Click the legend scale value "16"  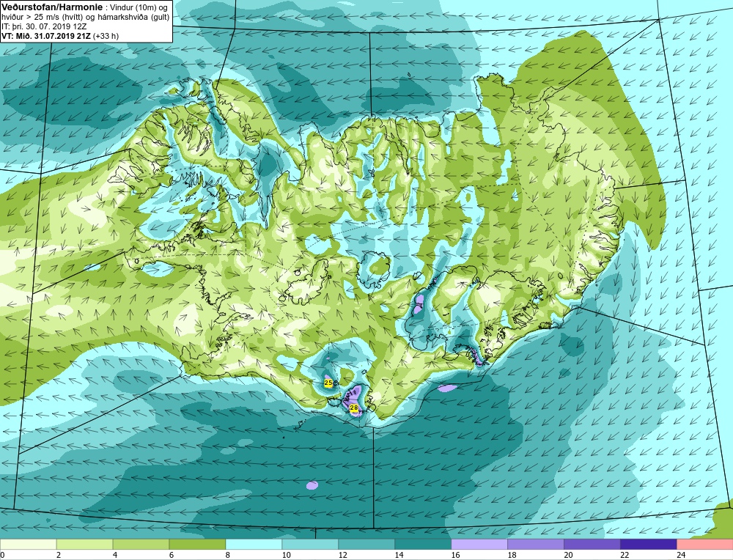[455, 555]
